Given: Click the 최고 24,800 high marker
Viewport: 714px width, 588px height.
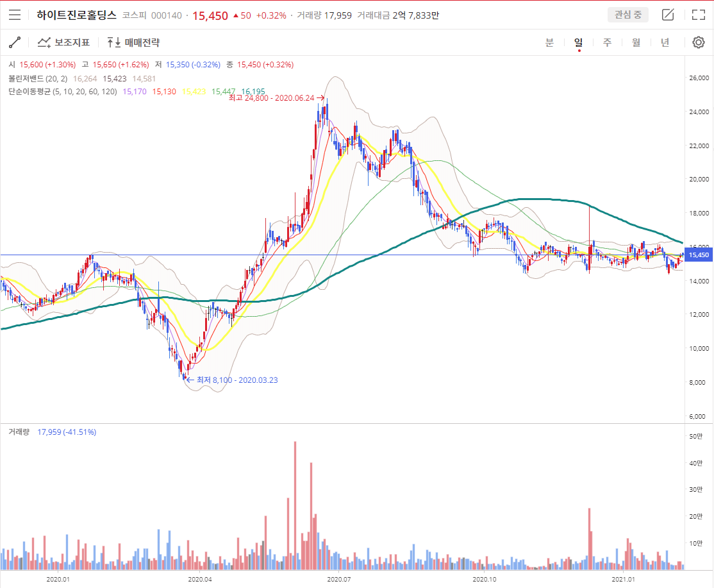Looking at the screenshot, I should 276,98.
